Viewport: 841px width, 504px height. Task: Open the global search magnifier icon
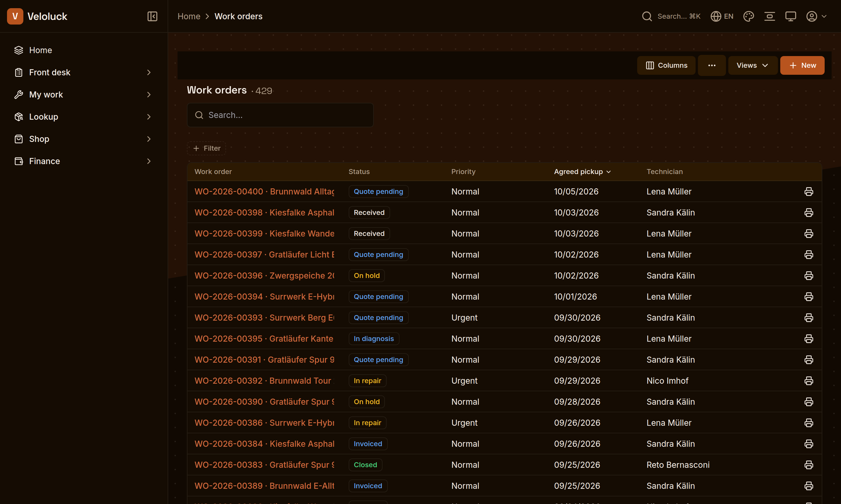point(647,16)
